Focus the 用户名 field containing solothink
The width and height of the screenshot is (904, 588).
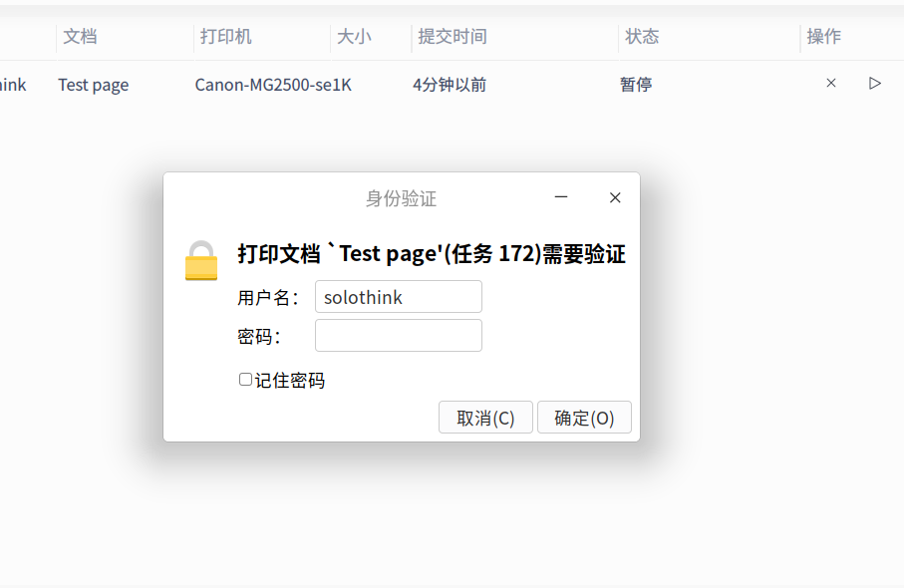[x=399, y=297]
